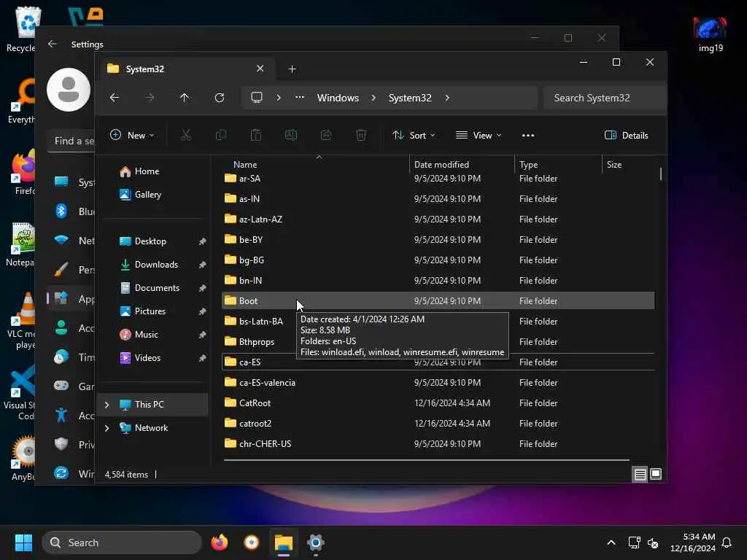Go back in the Settings window
The width and height of the screenshot is (747, 560).
click(x=53, y=44)
